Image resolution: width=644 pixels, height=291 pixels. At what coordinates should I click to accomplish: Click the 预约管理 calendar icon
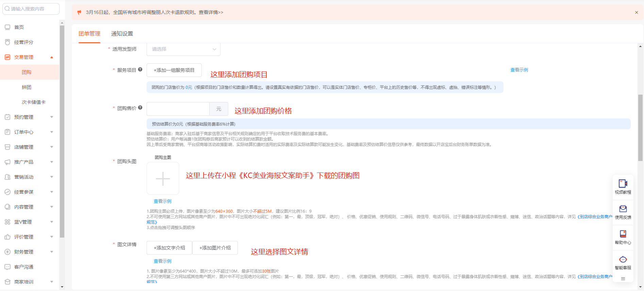click(7, 117)
